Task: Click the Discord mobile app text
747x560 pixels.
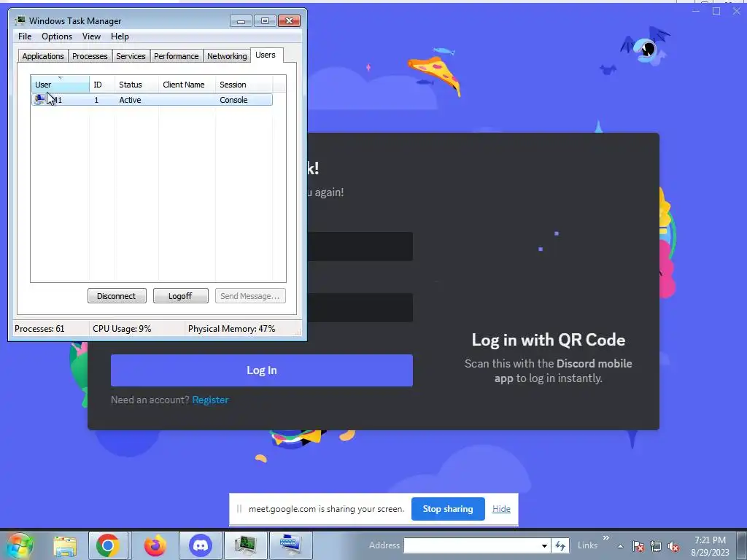Action: (x=563, y=370)
